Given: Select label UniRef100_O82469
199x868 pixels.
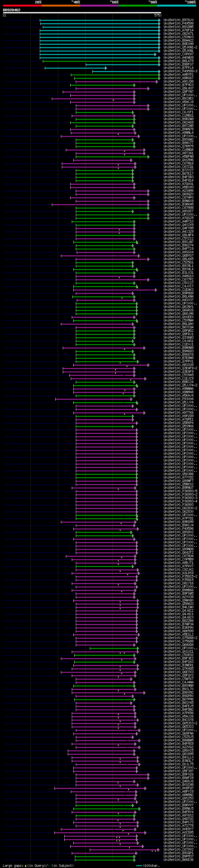Looking at the screenshot, I should (x=179, y=122).
